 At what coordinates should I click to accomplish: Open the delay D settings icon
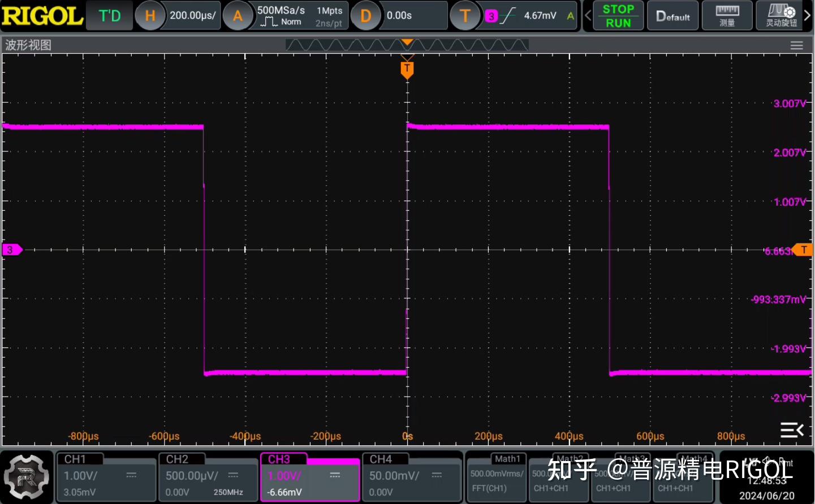(x=366, y=16)
